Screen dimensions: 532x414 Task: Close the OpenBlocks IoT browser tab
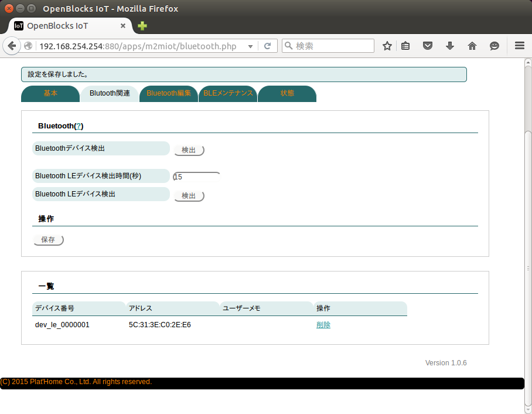pyautogui.click(x=123, y=26)
